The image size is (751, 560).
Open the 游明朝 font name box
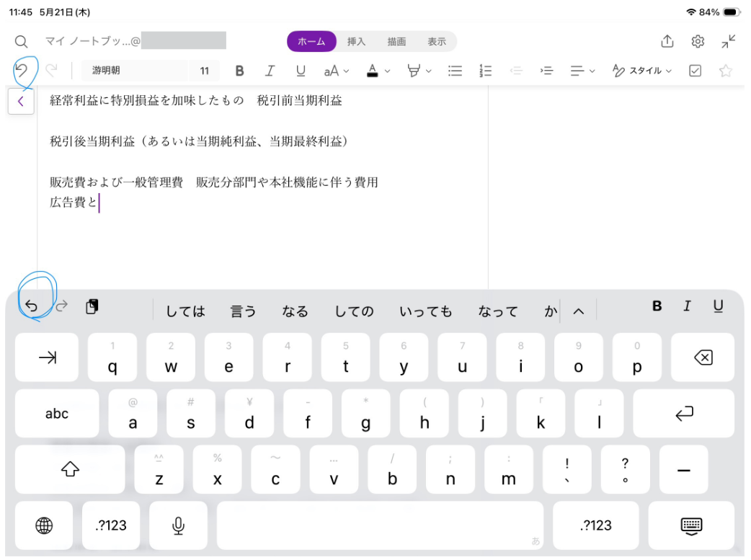click(134, 71)
